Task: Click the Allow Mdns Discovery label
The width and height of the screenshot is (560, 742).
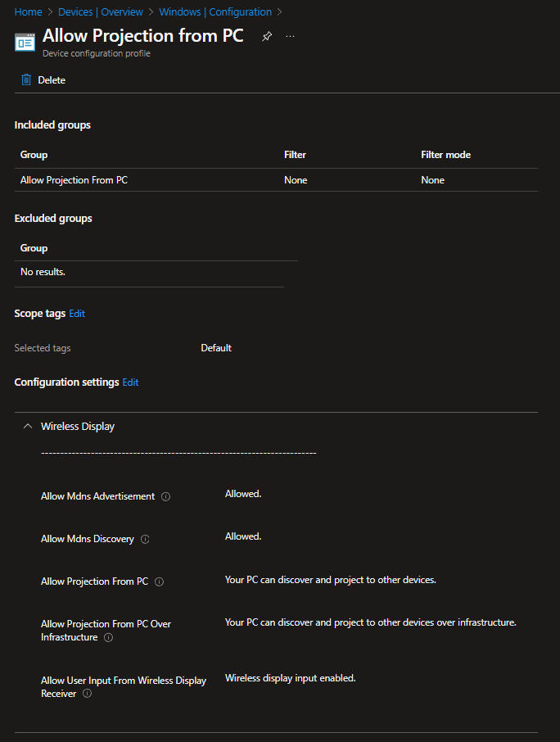Action: [x=88, y=539]
